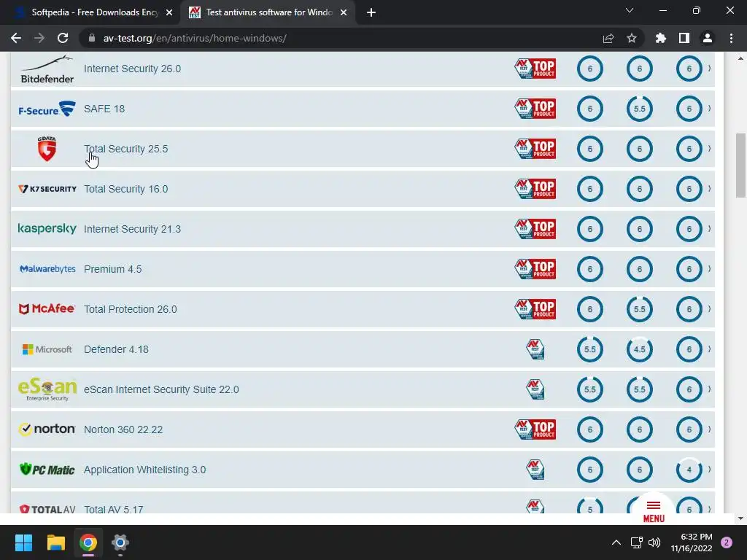Viewport: 747px width, 560px height.
Task: Reload the page with the refresh icon
Action: (x=63, y=38)
